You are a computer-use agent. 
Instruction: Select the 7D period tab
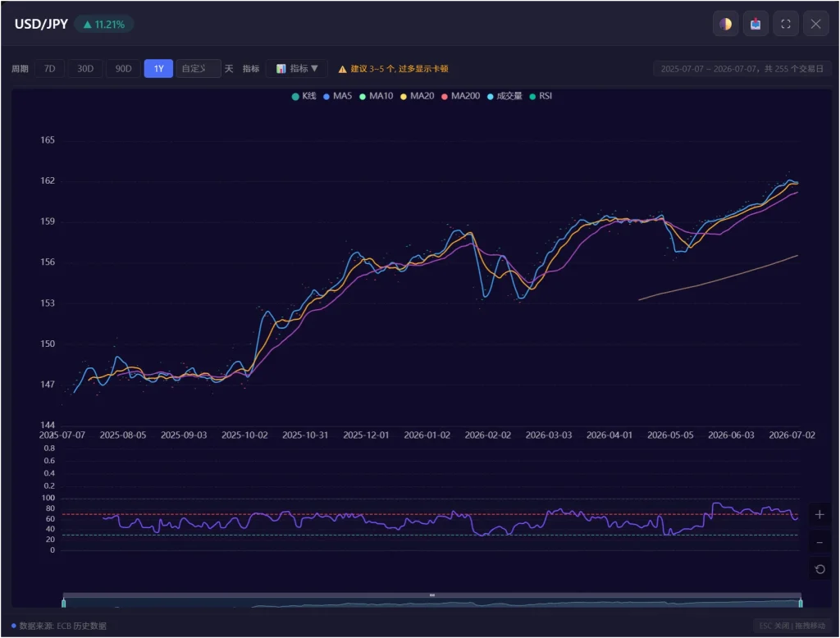pyautogui.click(x=50, y=69)
